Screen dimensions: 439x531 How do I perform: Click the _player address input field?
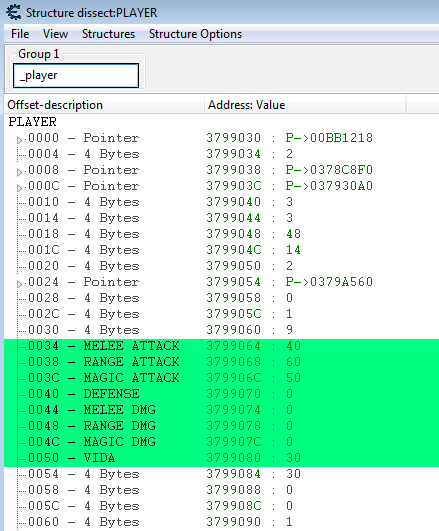point(76,75)
